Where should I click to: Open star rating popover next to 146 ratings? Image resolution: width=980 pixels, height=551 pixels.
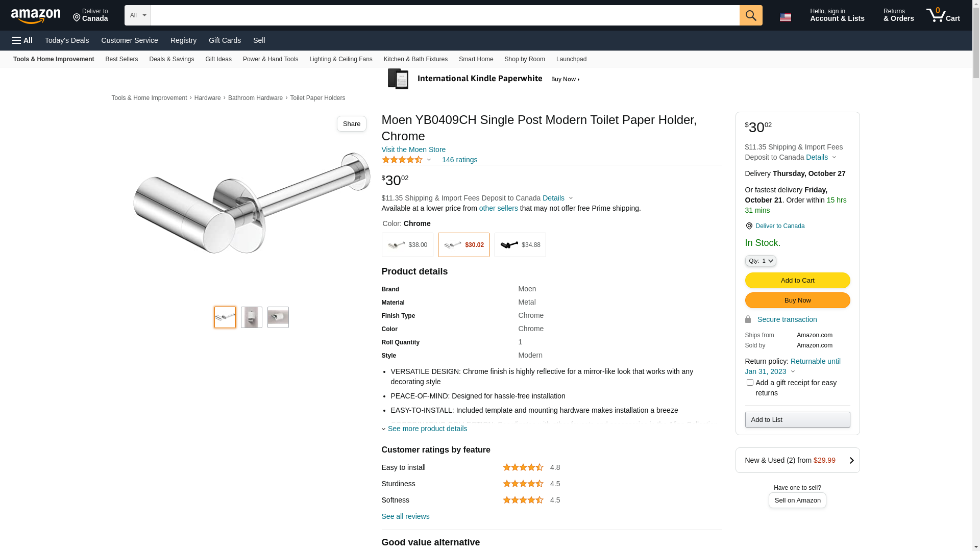(x=407, y=160)
